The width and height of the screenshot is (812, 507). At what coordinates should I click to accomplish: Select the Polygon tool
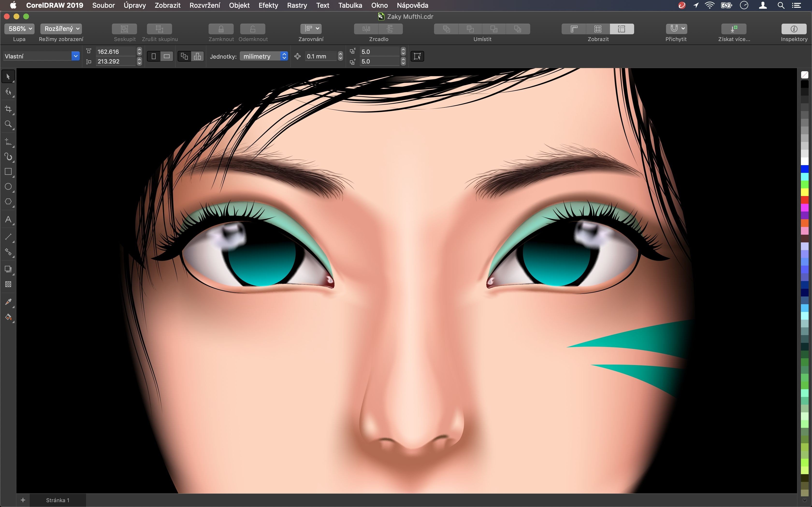[8, 202]
